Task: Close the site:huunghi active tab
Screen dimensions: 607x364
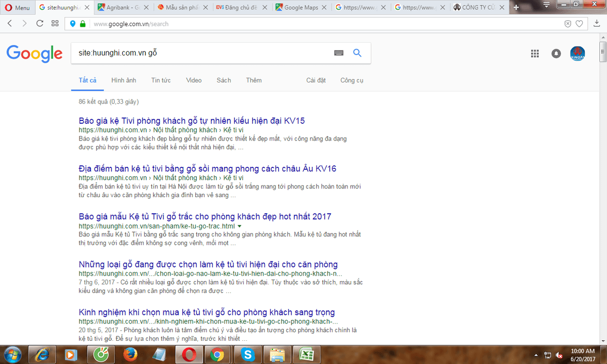Action: click(88, 8)
